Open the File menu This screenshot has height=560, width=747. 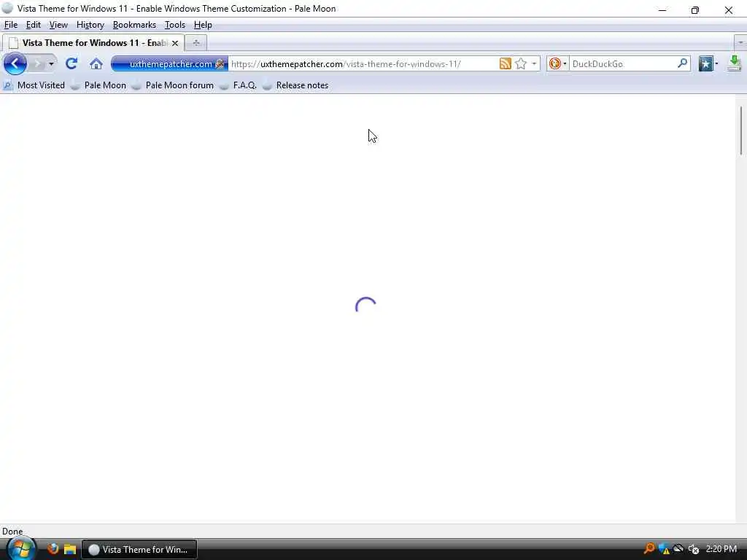coord(10,25)
